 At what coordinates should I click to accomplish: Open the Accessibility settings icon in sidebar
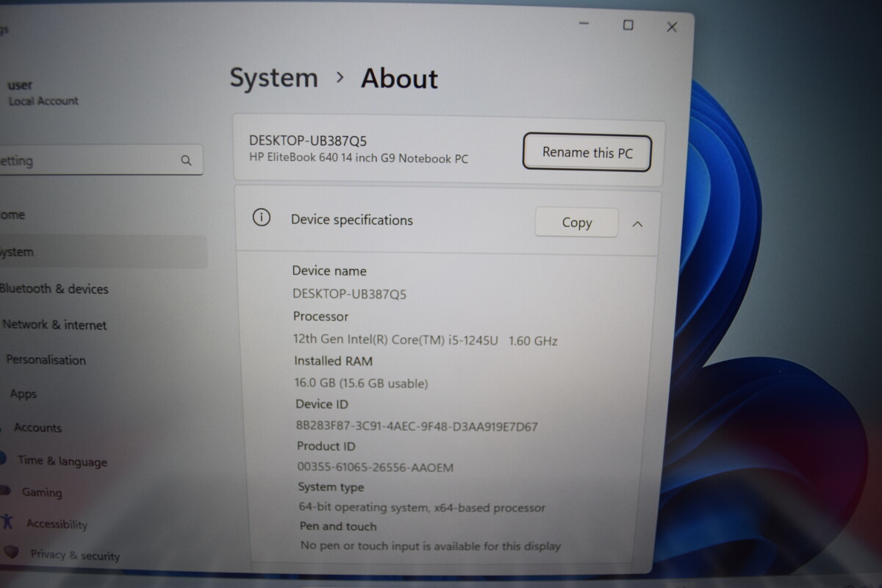coord(7,522)
